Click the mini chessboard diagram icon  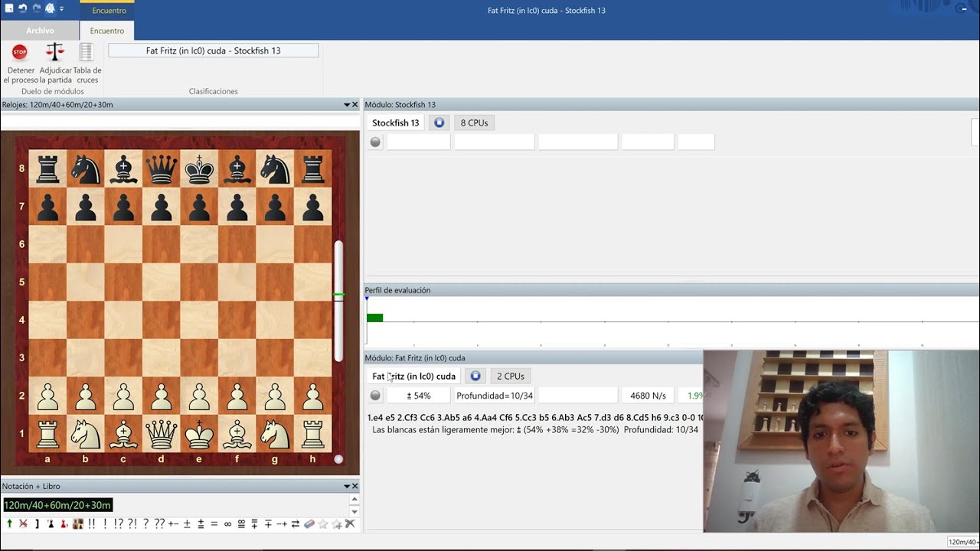(x=78, y=524)
